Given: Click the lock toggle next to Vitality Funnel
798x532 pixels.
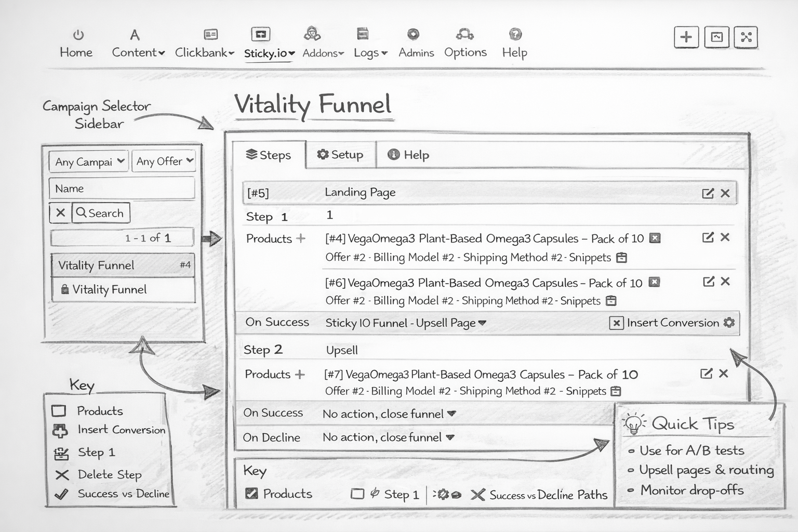Looking at the screenshot, I should [x=66, y=289].
